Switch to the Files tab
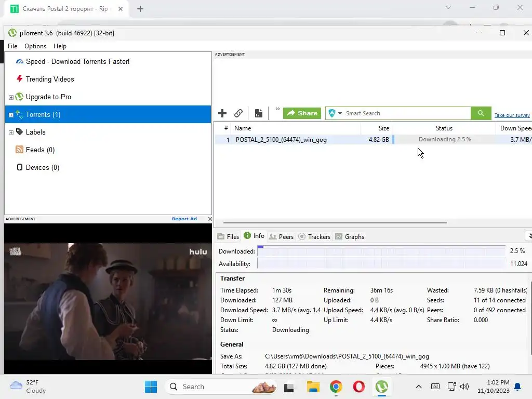The height and width of the screenshot is (399, 532). point(229,236)
